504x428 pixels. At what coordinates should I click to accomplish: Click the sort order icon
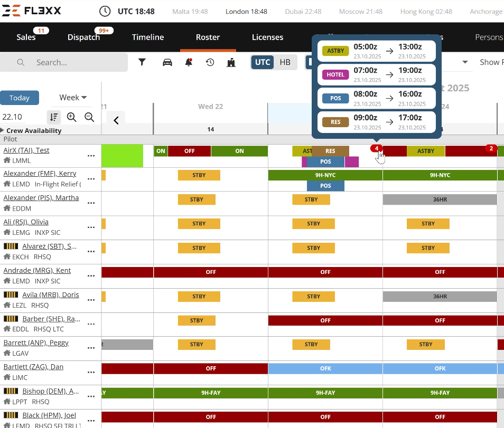point(53,117)
